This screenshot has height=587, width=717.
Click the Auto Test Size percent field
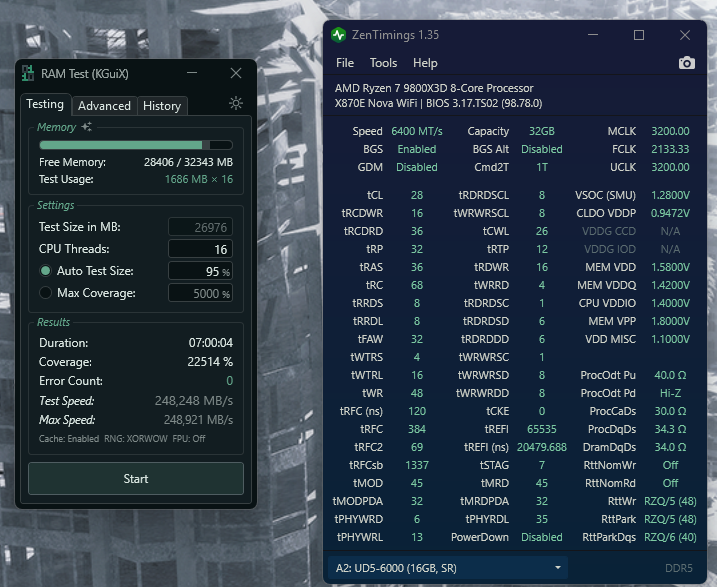tap(200, 271)
